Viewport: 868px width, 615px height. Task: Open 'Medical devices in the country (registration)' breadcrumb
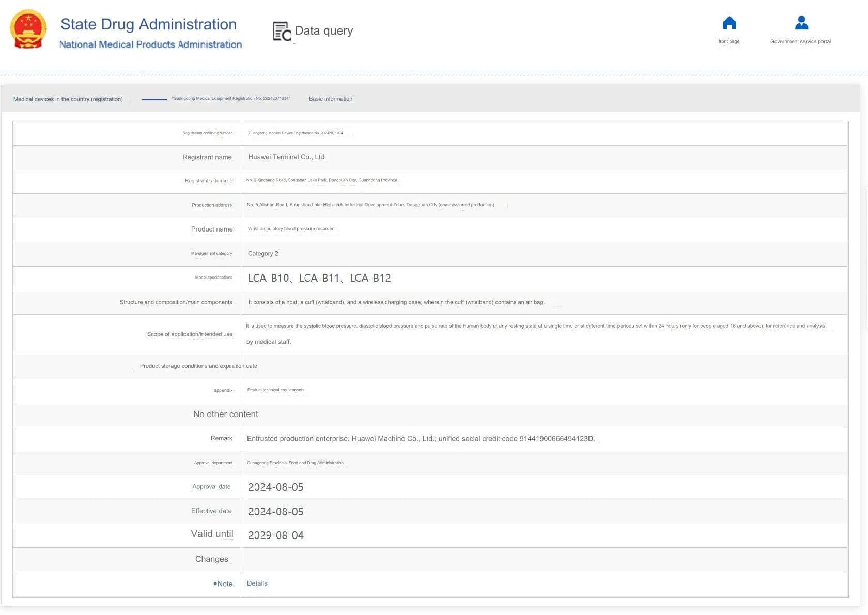coord(68,99)
